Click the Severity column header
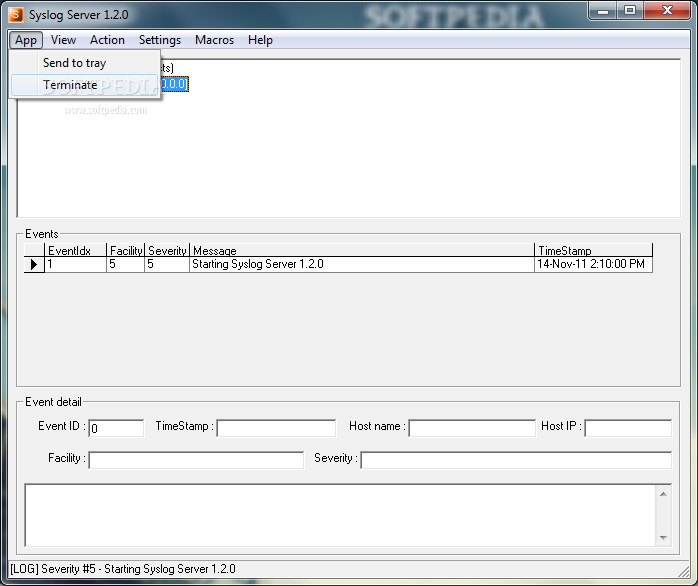 [x=167, y=250]
